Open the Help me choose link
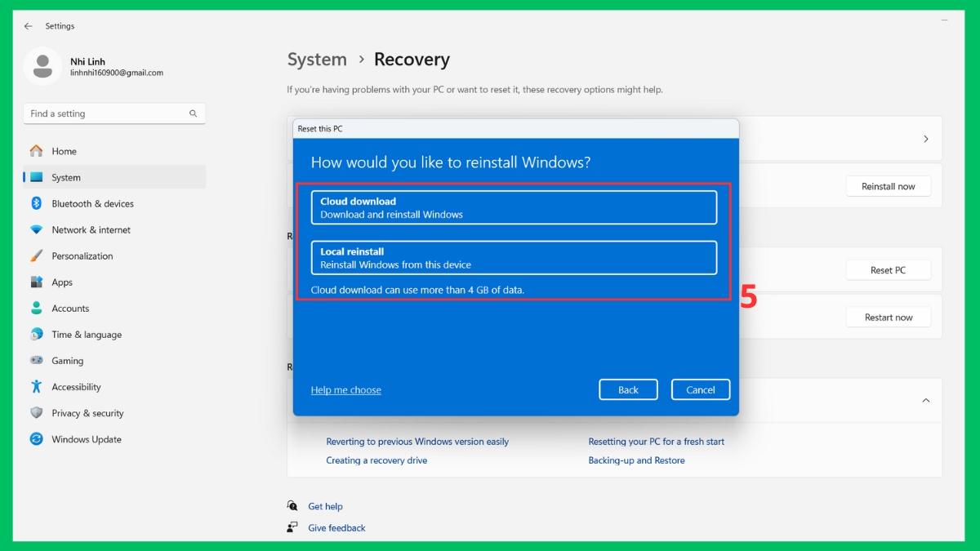 (345, 389)
